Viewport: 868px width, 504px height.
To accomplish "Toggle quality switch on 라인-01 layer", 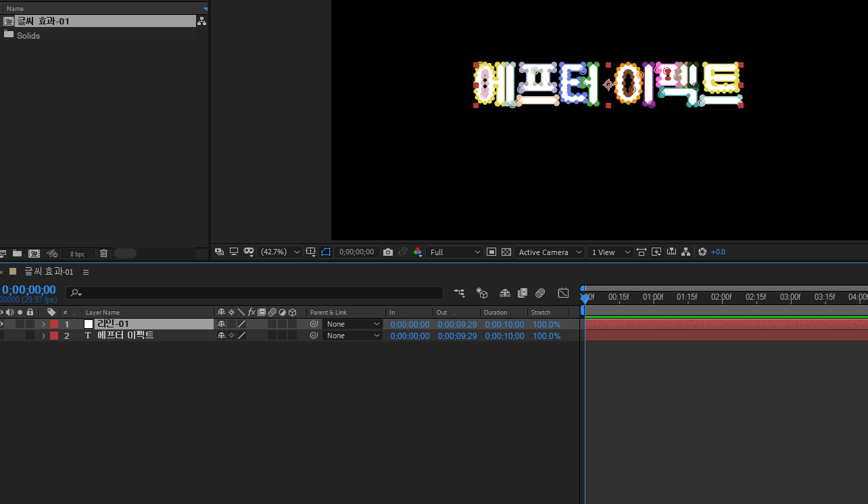I will click(x=241, y=324).
